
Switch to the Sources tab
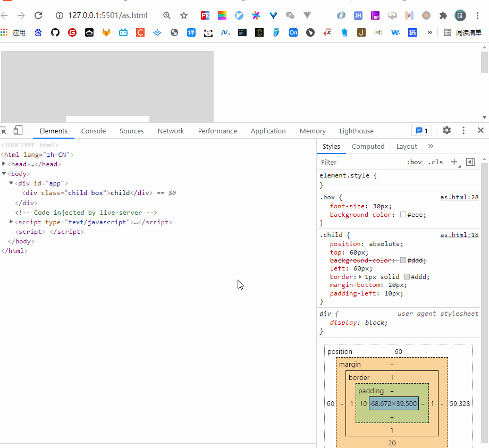click(132, 131)
